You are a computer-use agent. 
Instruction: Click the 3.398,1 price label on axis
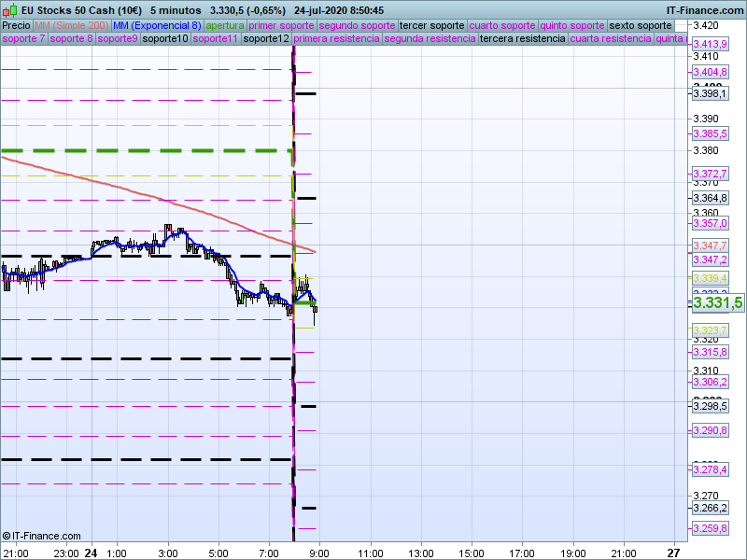point(710,93)
